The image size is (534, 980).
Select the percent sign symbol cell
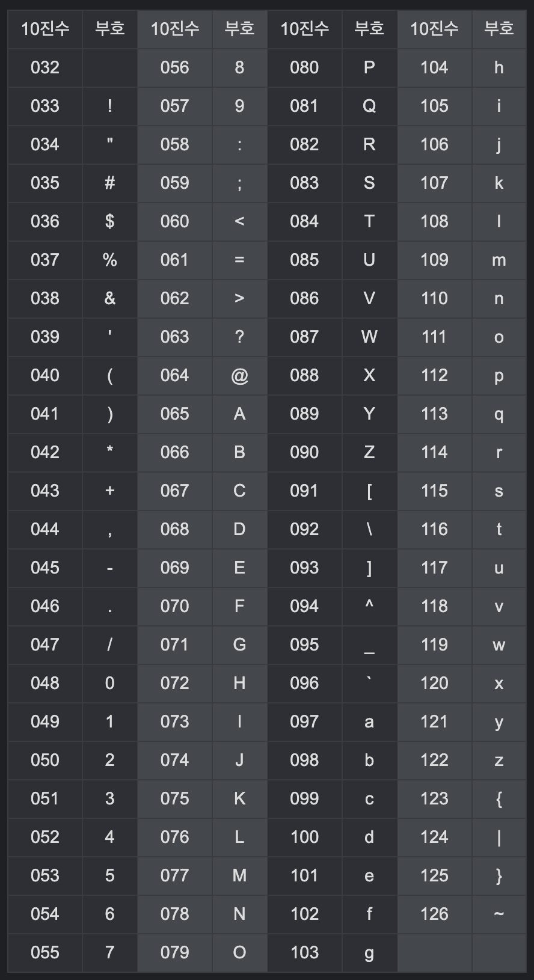[x=109, y=260]
